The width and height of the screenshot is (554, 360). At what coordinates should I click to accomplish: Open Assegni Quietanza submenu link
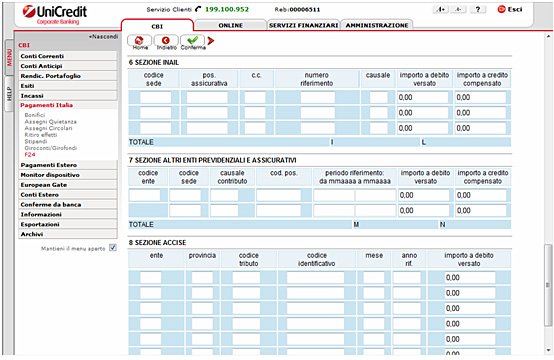pyautogui.click(x=50, y=122)
